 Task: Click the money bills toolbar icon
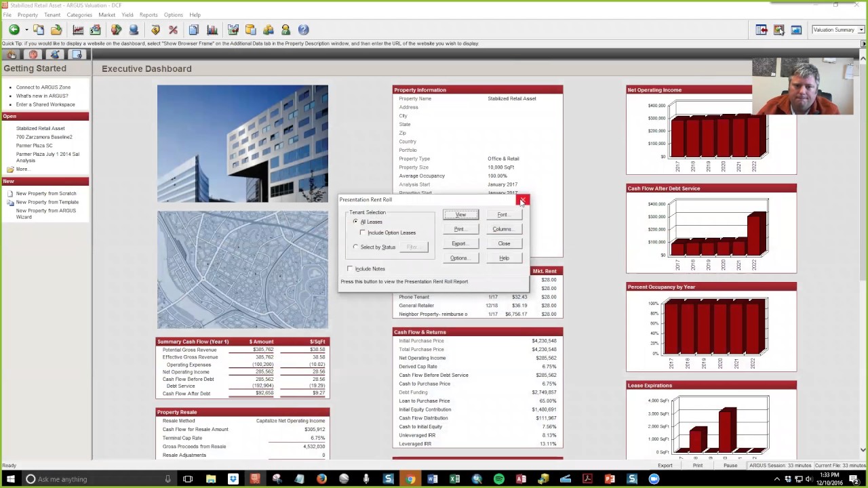click(95, 30)
